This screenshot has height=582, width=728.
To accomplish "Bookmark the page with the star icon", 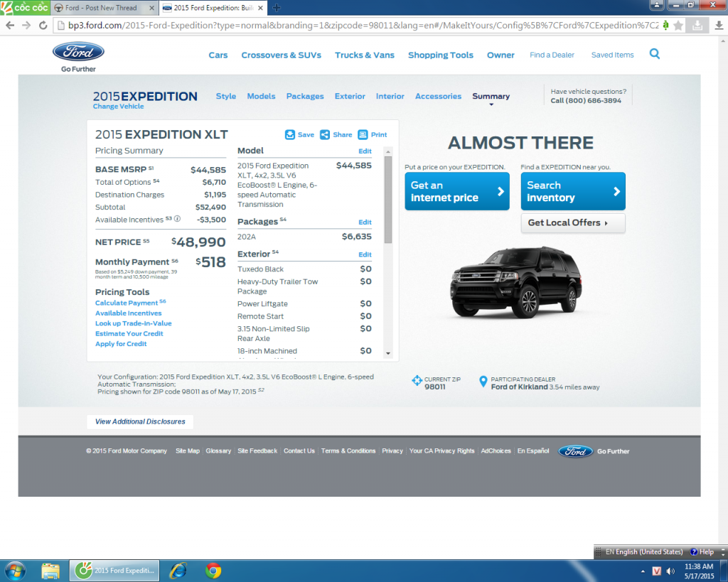I will coord(678,26).
